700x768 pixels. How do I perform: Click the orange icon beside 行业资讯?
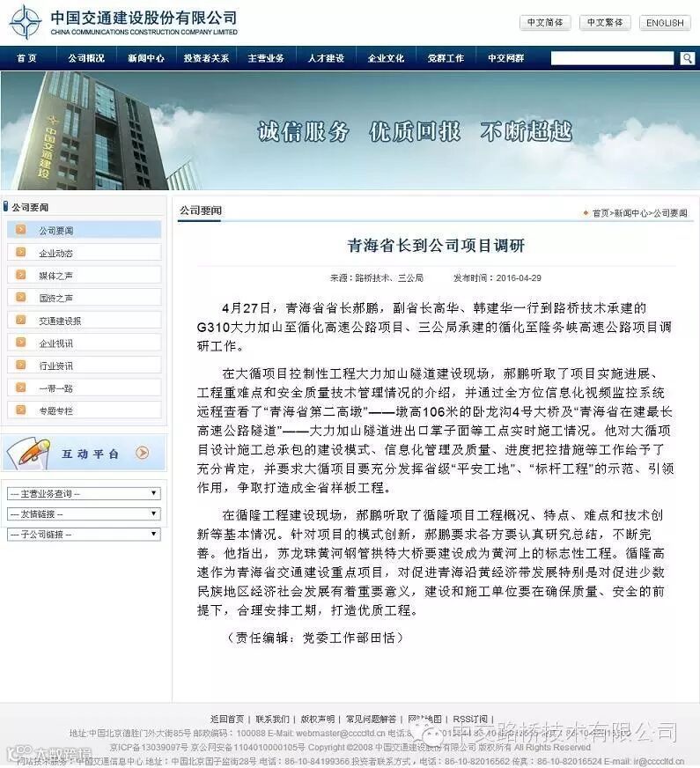click(21, 365)
